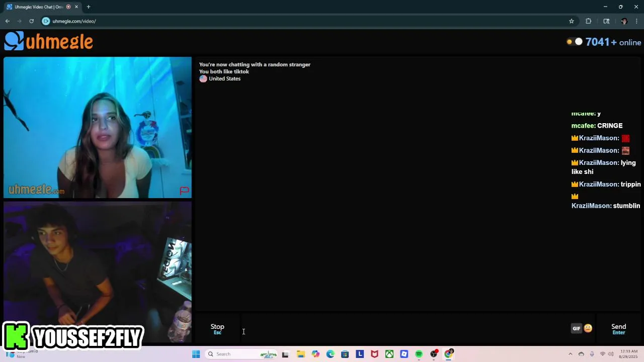The width and height of the screenshot is (644, 362).
Task: Open a new browser tab
Action: 89,7
